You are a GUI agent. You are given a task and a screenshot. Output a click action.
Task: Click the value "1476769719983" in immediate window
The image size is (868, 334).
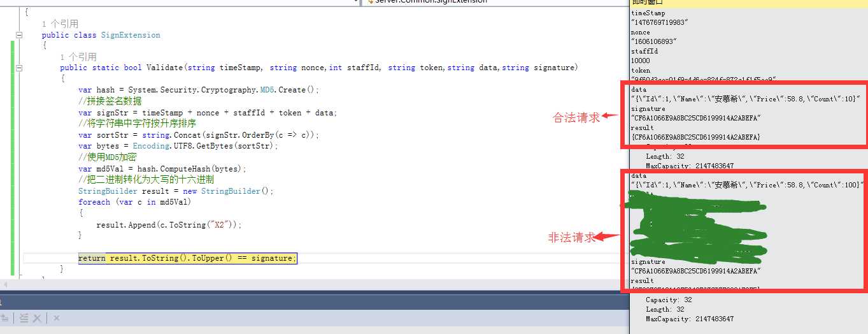click(660, 22)
